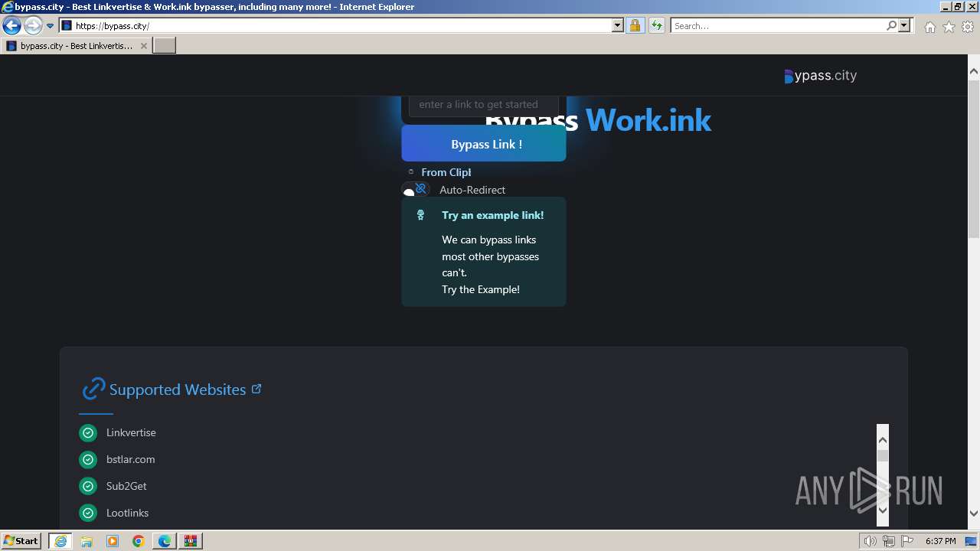Click the page scrollbar down arrow
980x551 pixels.
click(974, 514)
